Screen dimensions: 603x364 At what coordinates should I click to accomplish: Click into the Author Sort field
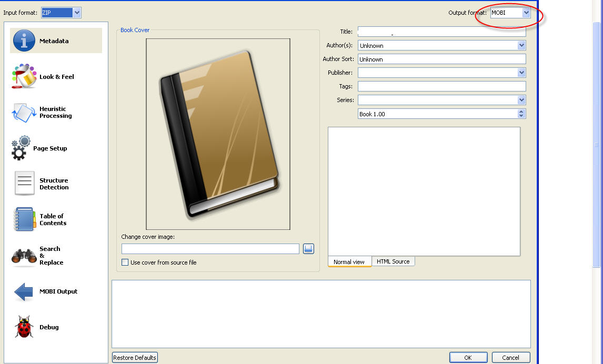[x=441, y=59]
